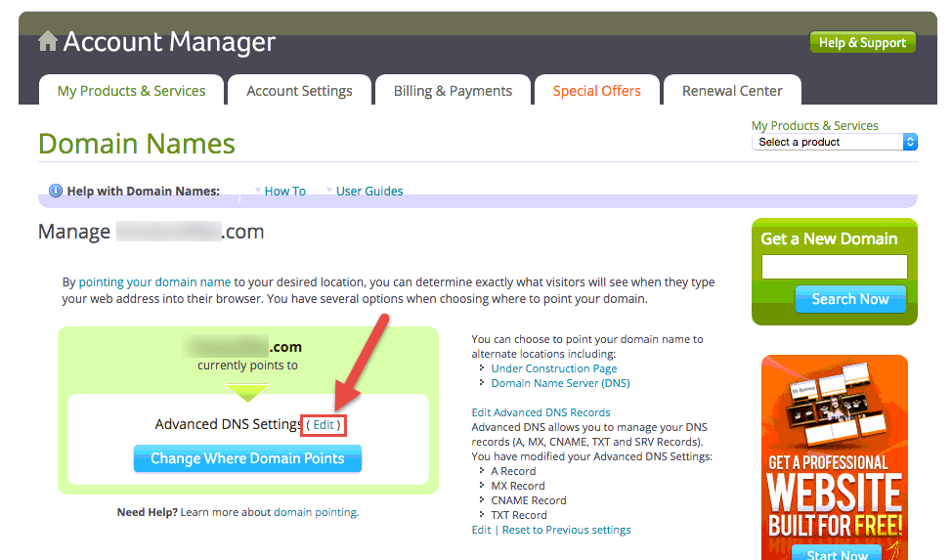Click Edit next to Advanced DNS Settings

324,424
